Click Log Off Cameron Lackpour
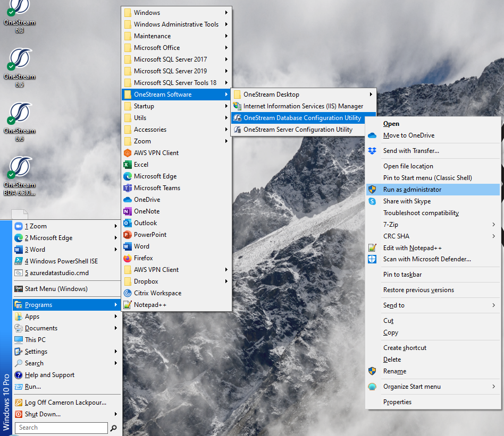 pos(66,403)
